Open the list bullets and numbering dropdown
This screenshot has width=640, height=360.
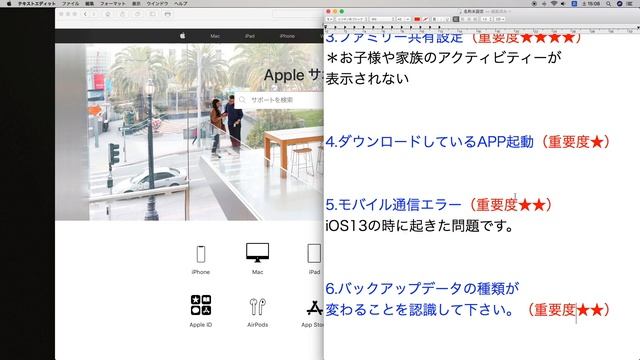(500, 19)
